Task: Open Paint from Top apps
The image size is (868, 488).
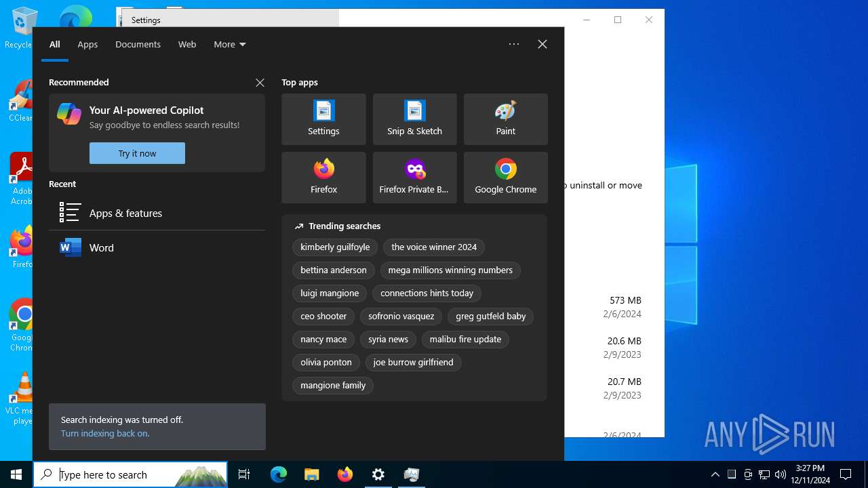Action: pyautogui.click(x=505, y=119)
